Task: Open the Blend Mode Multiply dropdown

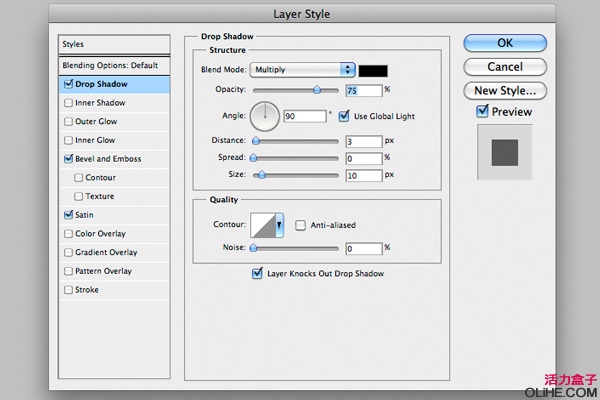Action: pyautogui.click(x=302, y=70)
